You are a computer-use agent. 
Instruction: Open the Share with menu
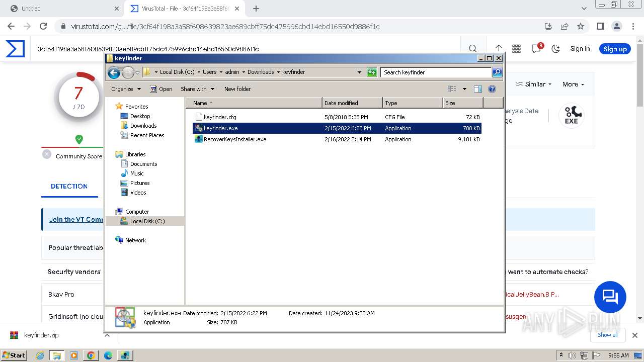point(197,89)
